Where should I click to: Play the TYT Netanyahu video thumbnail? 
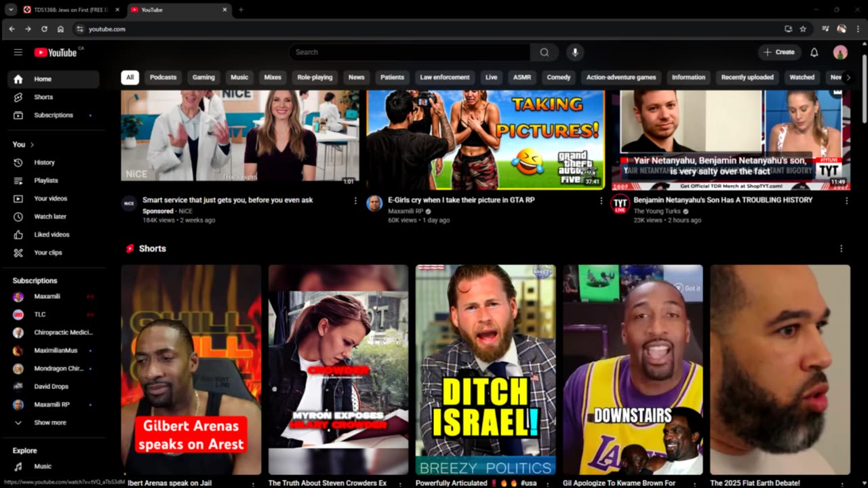[731, 140]
